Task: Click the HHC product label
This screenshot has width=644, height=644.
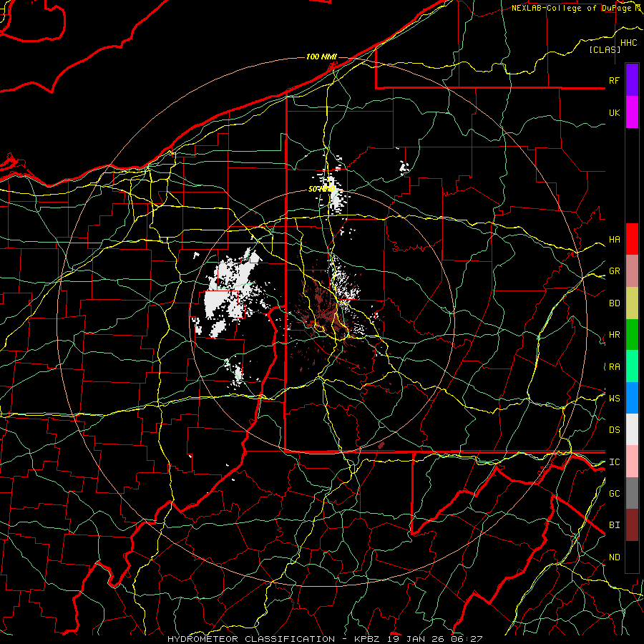Action: pyautogui.click(x=628, y=43)
